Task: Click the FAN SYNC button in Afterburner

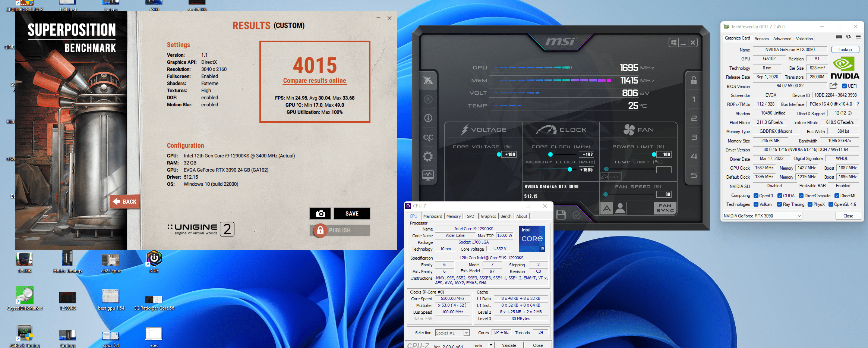Action: 665,208
